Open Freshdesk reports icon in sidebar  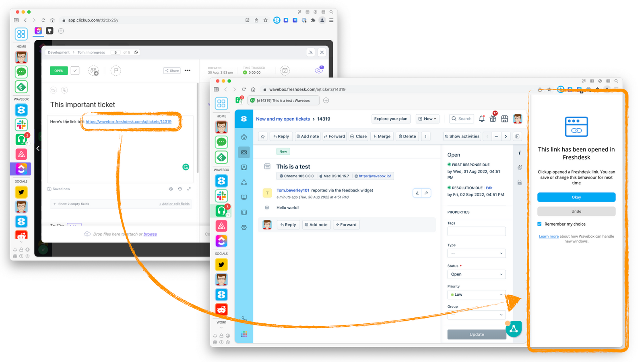click(244, 212)
